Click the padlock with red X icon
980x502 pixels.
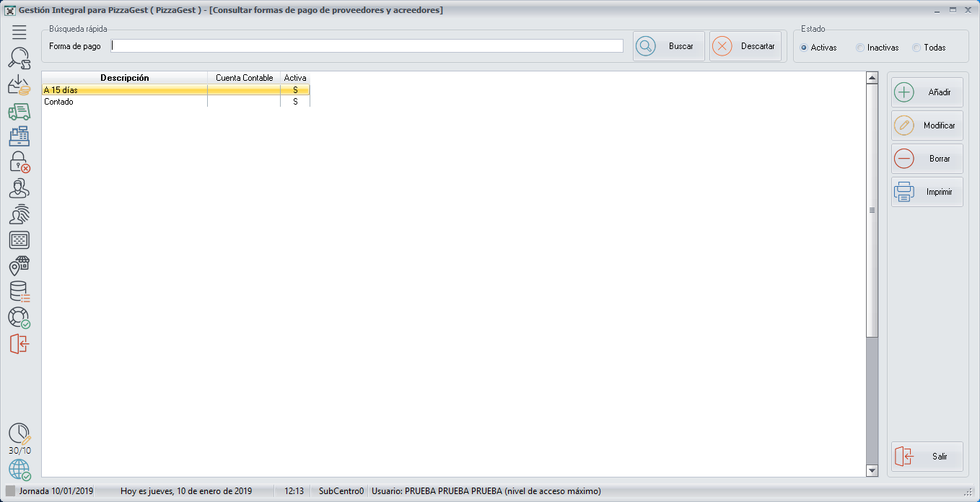click(x=19, y=162)
